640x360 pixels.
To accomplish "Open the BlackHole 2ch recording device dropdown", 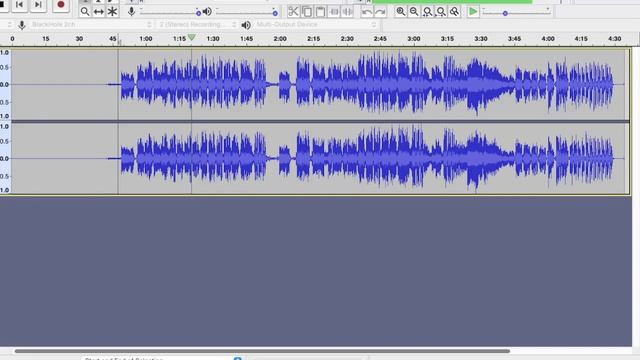I will click(91, 24).
